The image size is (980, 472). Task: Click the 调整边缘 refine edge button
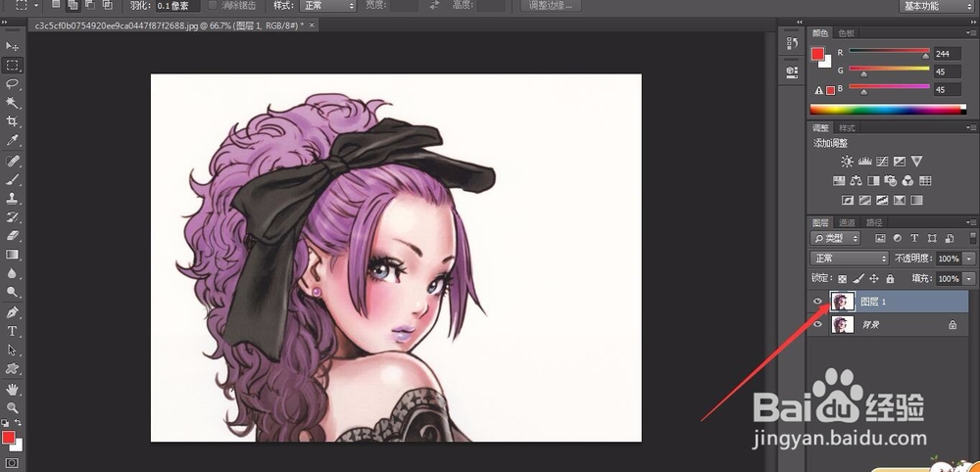551,6
